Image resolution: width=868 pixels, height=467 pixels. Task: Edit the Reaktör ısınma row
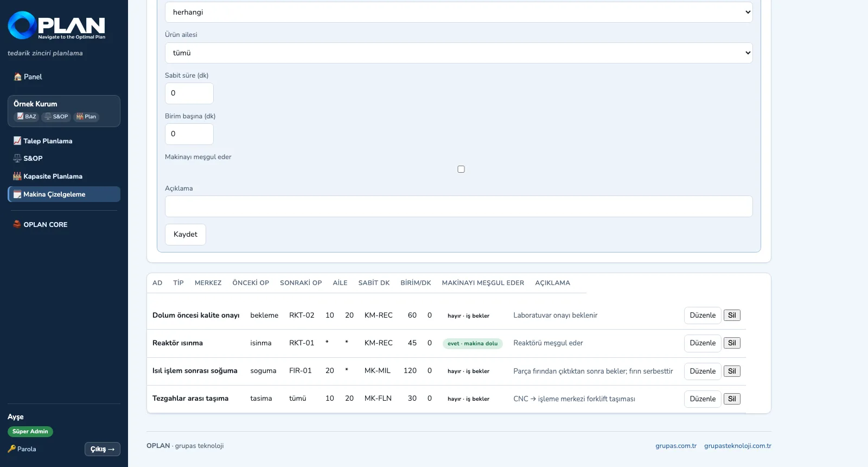[703, 343]
